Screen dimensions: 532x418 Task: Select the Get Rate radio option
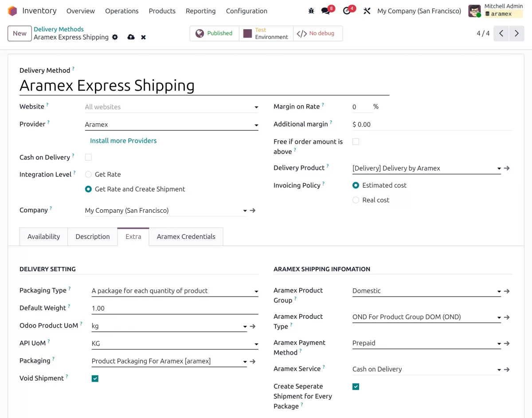click(x=88, y=175)
